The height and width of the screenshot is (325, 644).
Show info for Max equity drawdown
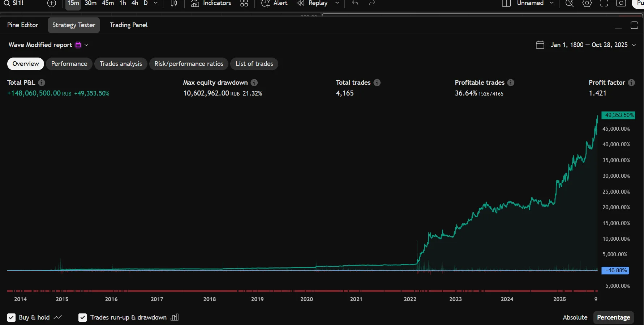point(254,83)
